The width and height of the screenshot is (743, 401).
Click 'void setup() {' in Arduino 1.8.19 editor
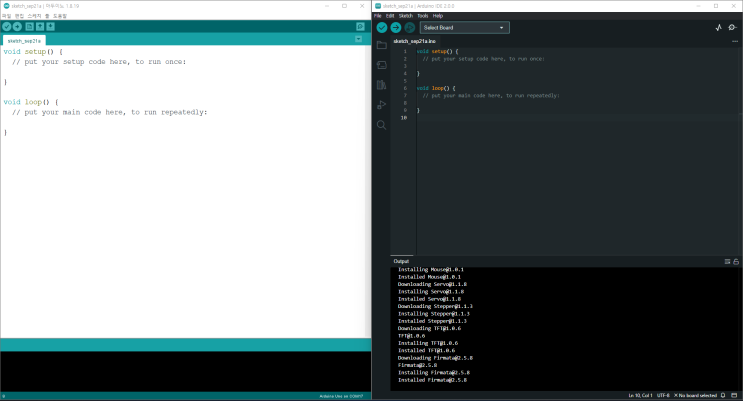[33, 52]
